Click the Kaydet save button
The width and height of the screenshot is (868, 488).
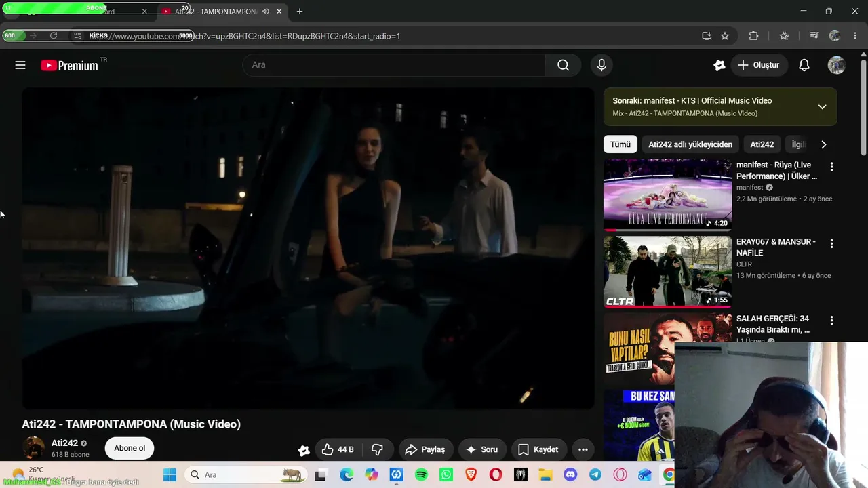[538, 449]
